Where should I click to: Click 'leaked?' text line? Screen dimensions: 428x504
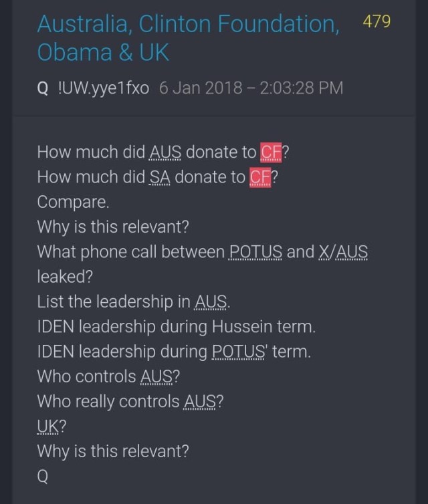pos(65,277)
